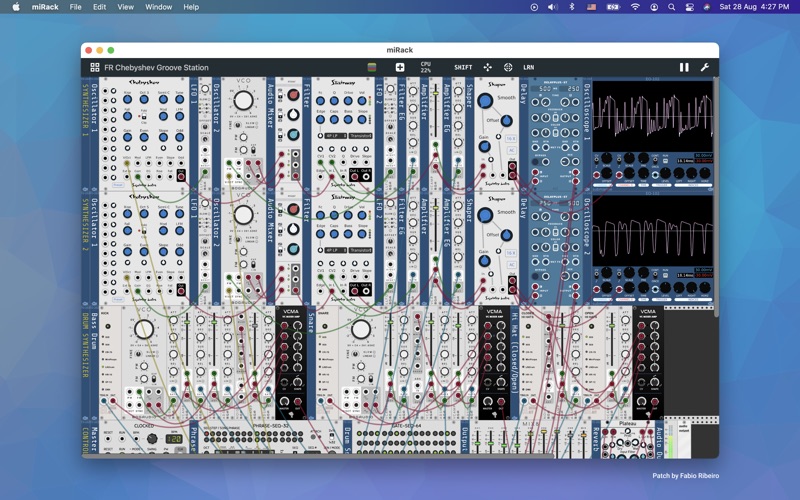
Task: Click Gain knob on Synthesizer 1 Chebyshev
Action: pyautogui.click(x=128, y=137)
